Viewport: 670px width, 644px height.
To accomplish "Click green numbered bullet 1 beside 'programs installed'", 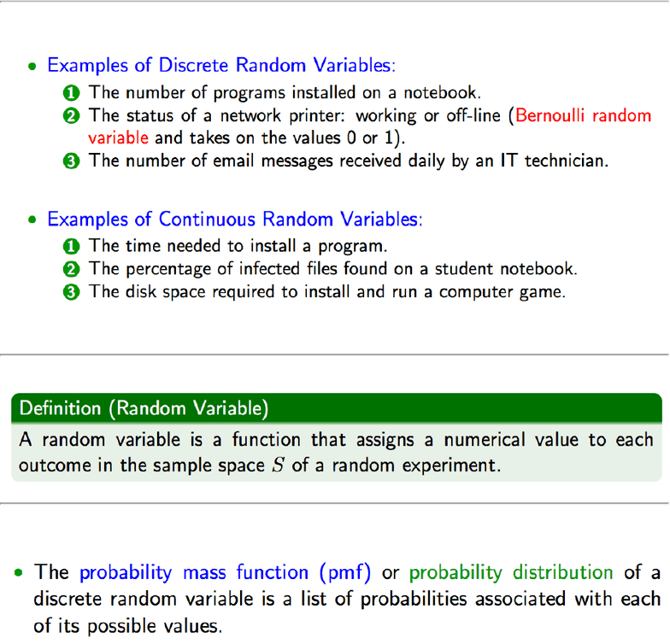I will 72,93.
